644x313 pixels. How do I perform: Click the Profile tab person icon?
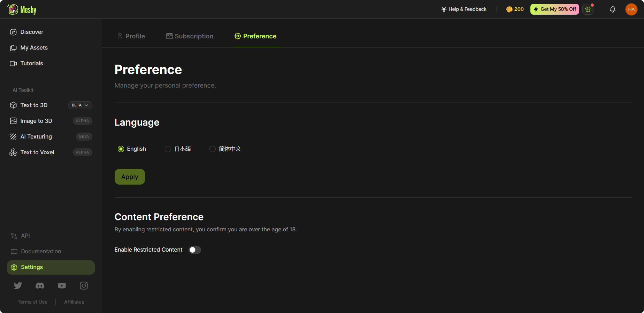[120, 36]
